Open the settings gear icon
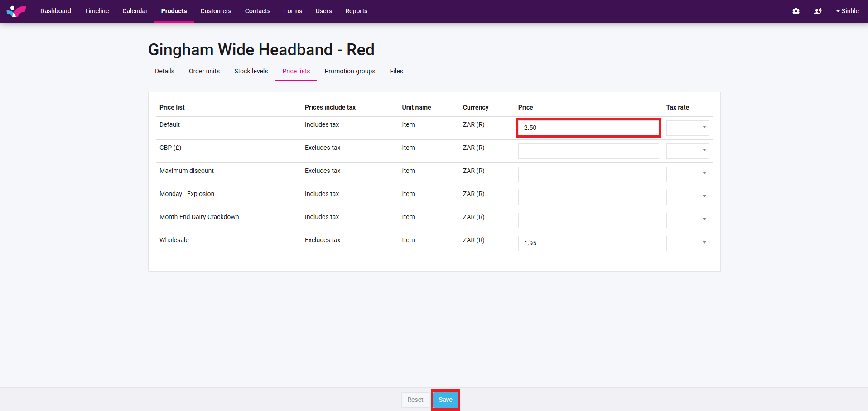Viewport: 868px width, 411px height. pos(796,11)
